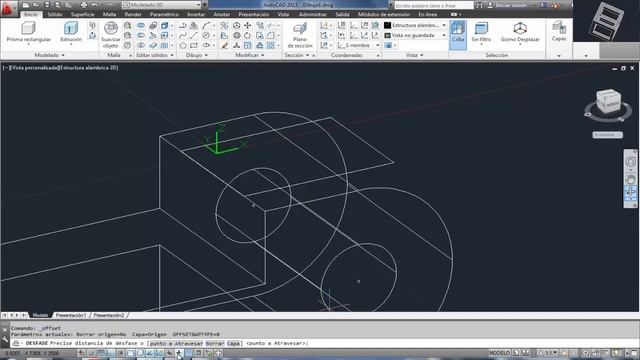Click the New file icon in quick access toolbar
This screenshot has height=360, width=640.
(26, 5)
